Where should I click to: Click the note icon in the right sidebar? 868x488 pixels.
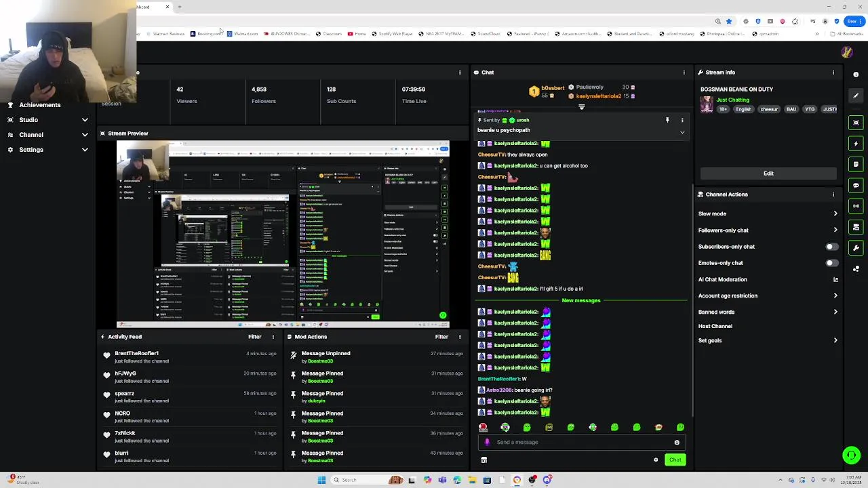coord(856,164)
